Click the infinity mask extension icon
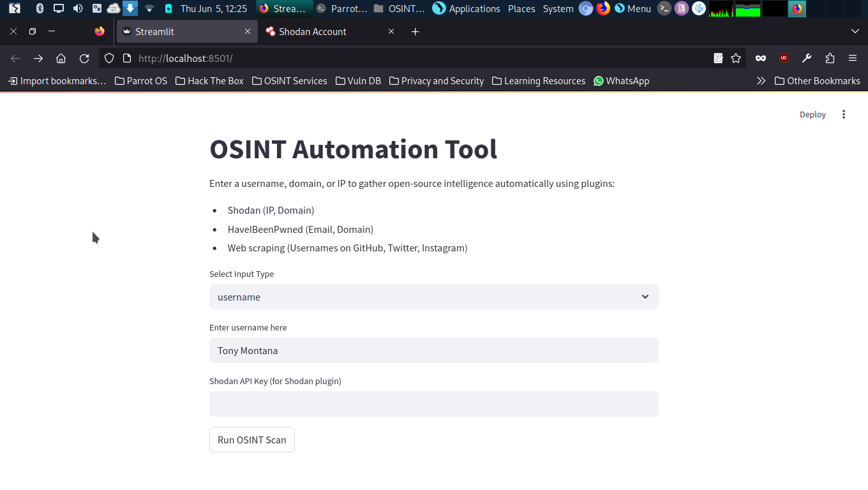The width and height of the screenshot is (868, 490). coord(761,58)
